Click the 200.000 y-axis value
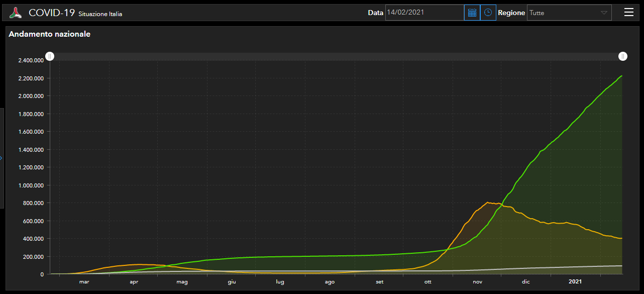644x294 pixels. 33,257
